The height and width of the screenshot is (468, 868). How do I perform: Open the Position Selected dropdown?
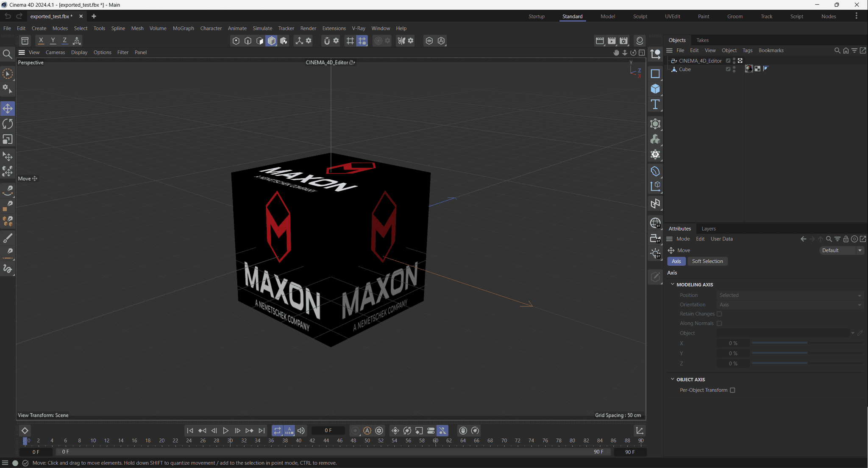point(790,295)
